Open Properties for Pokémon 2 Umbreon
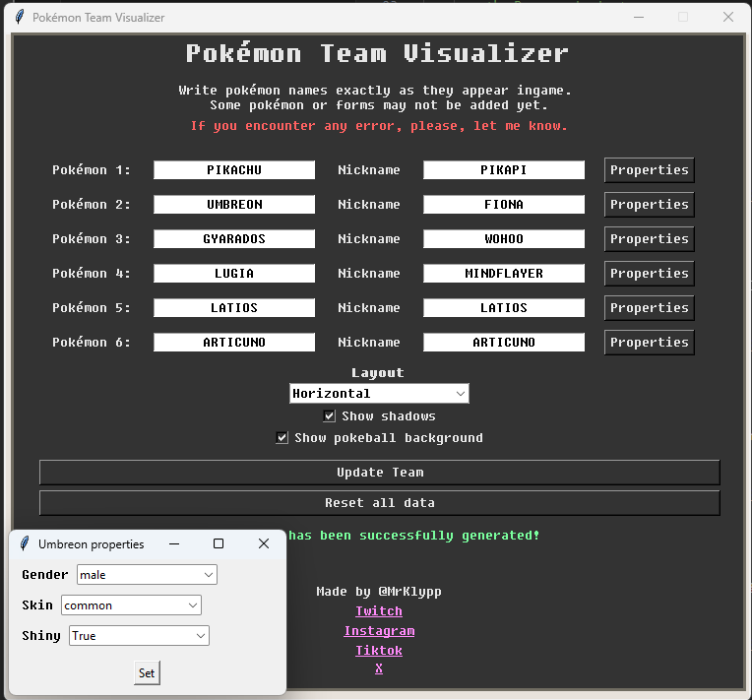 [649, 205]
